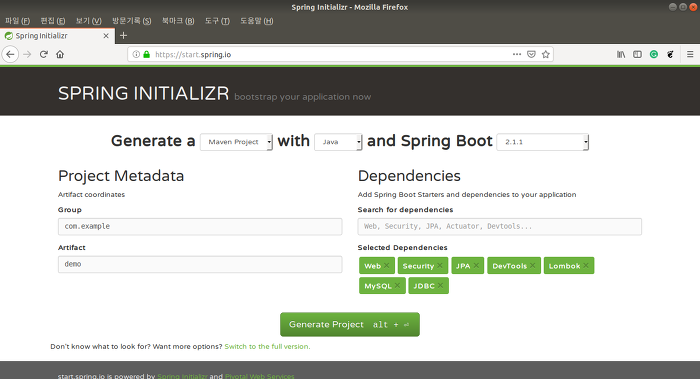
Task: Remove the Lombok dependency
Action: point(586,266)
